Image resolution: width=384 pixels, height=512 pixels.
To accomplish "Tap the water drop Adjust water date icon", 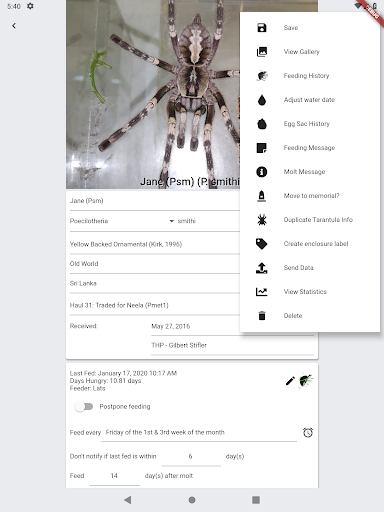I will pos(262,100).
